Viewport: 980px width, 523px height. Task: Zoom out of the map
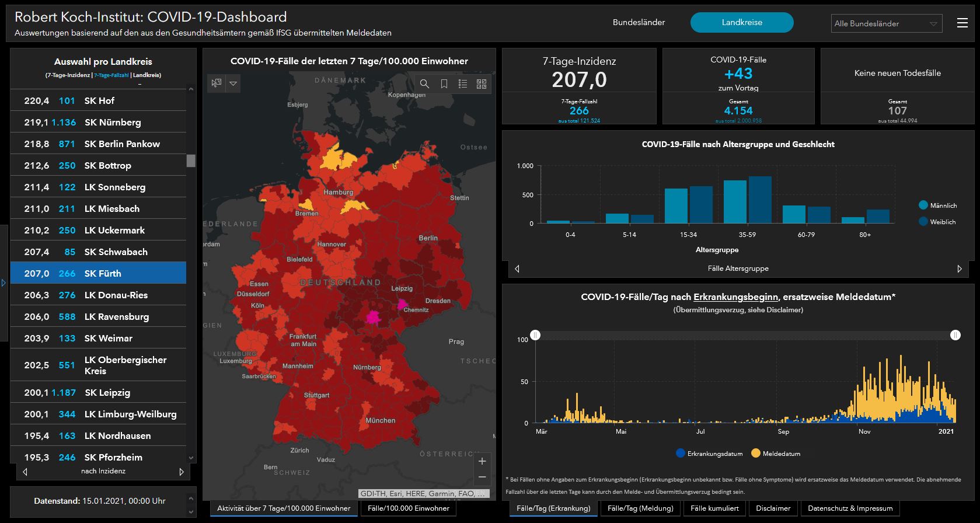(482, 477)
